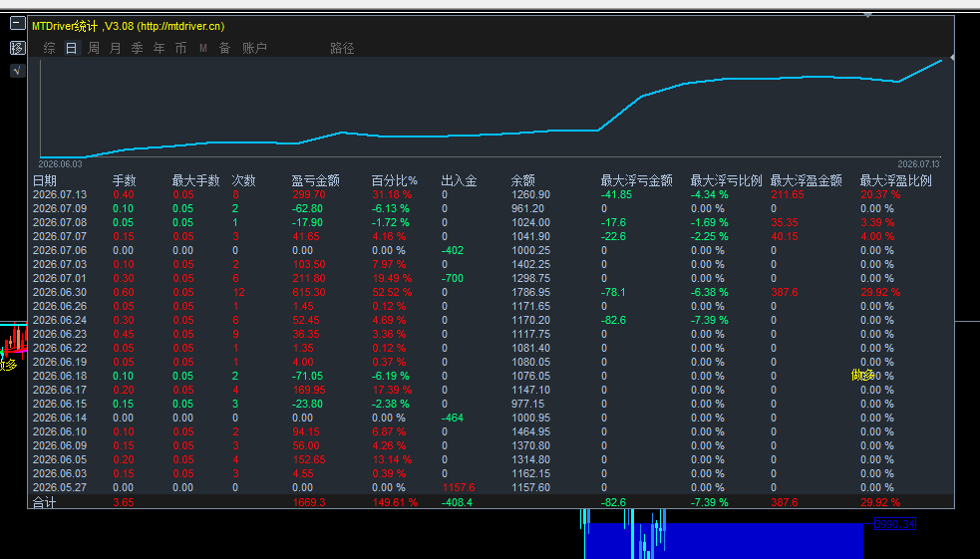
Task: Click the 2026.06.03 chart start date label
Action: [x=60, y=164]
